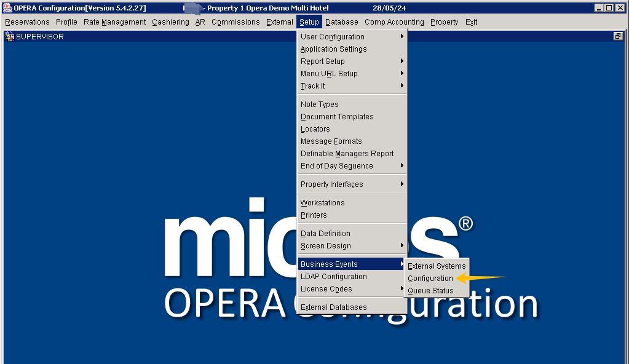Expand Property Interfaces submenu
Screen dimensions: 629x364
pyautogui.click(x=352, y=184)
